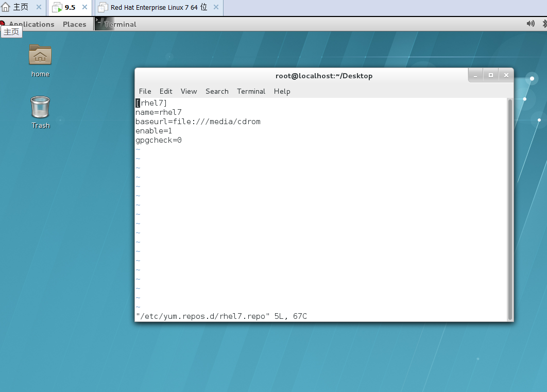Open the File menu in Terminal

[x=145, y=91]
